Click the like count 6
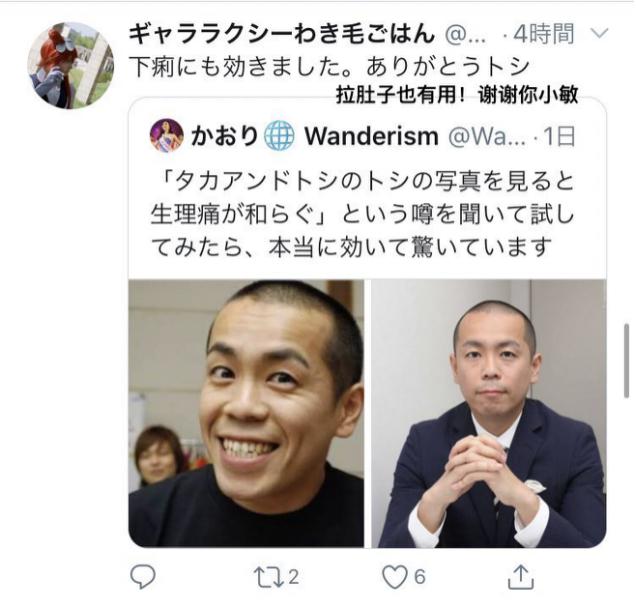 (420, 577)
